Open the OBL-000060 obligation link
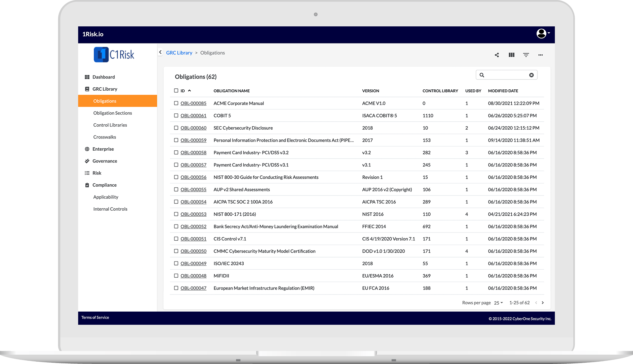633x364 pixels. coord(193,128)
